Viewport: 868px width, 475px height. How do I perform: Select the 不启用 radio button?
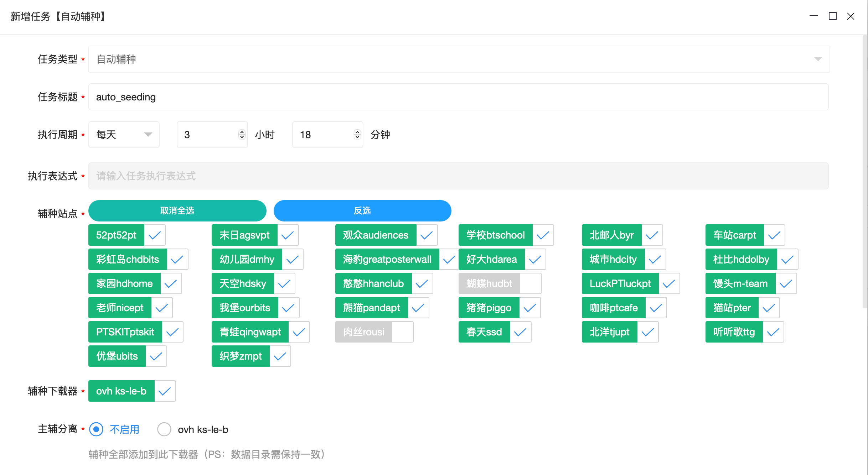(96, 429)
